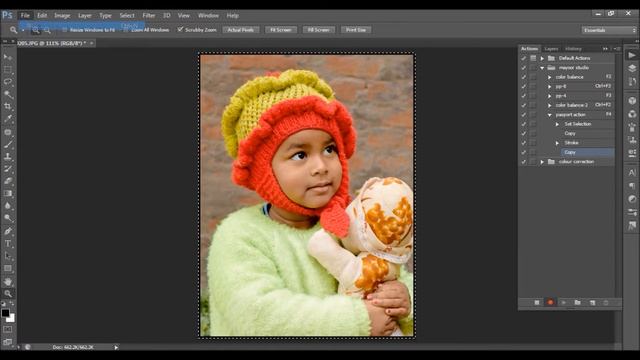Select the Quick Selection tool
This screenshot has width=640, height=360.
pyautogui.click(x=8, y=94)
